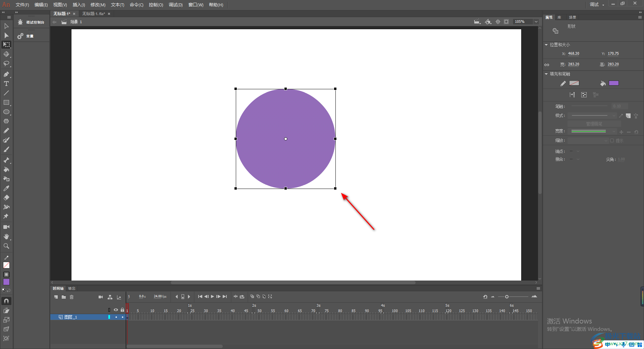This screenshot has height=349, width=644.
Task: Open the 缩放 scale dropdown
Action: (x=588, y=141)
